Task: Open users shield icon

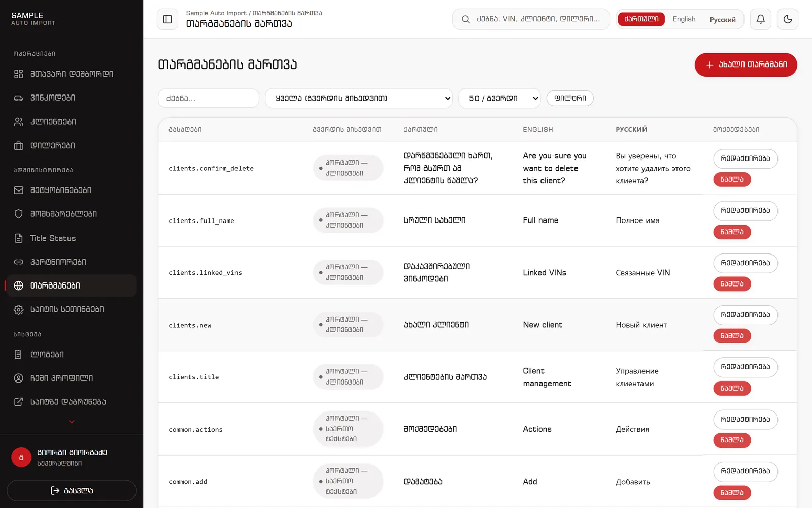Action: tap(19, 214)
